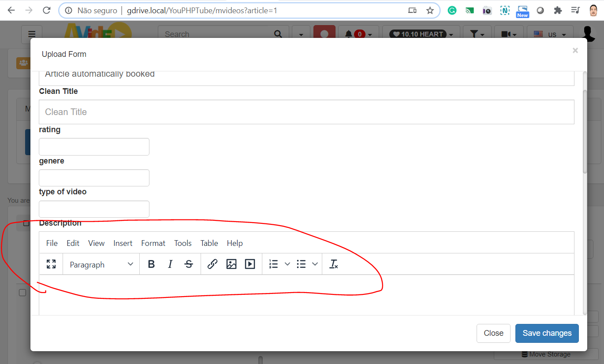Open the filter funnel dropdown

point(477,34)
